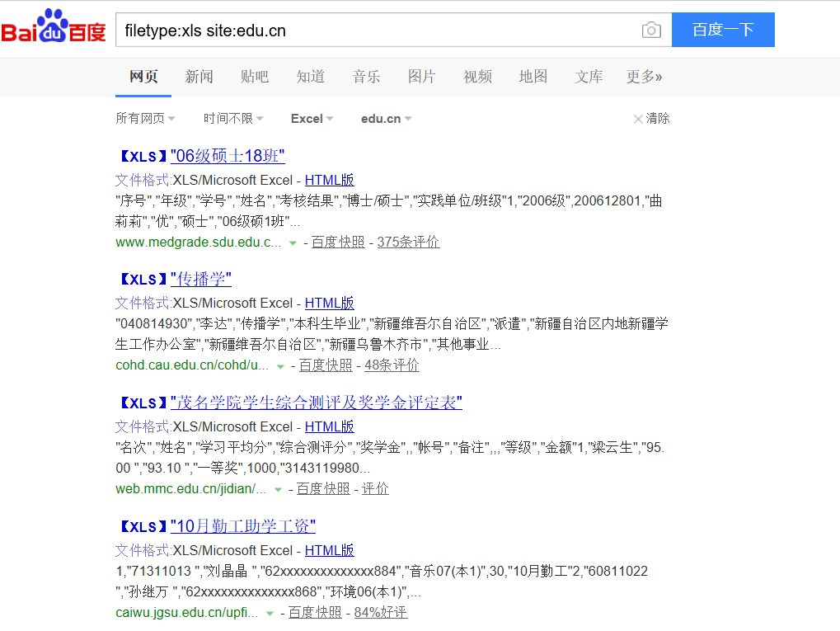Expand arrow next to cohd.cau.edu.cn URL

(x=280, y=366)
